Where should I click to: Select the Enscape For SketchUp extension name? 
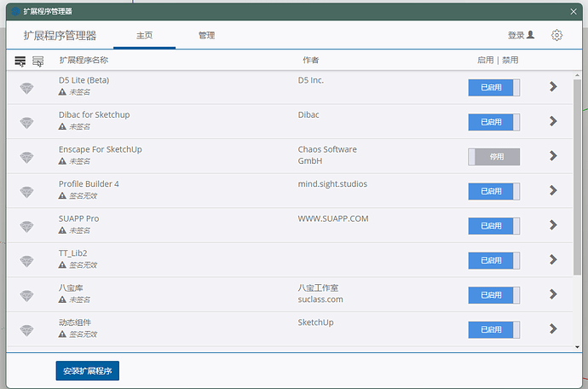100,149
